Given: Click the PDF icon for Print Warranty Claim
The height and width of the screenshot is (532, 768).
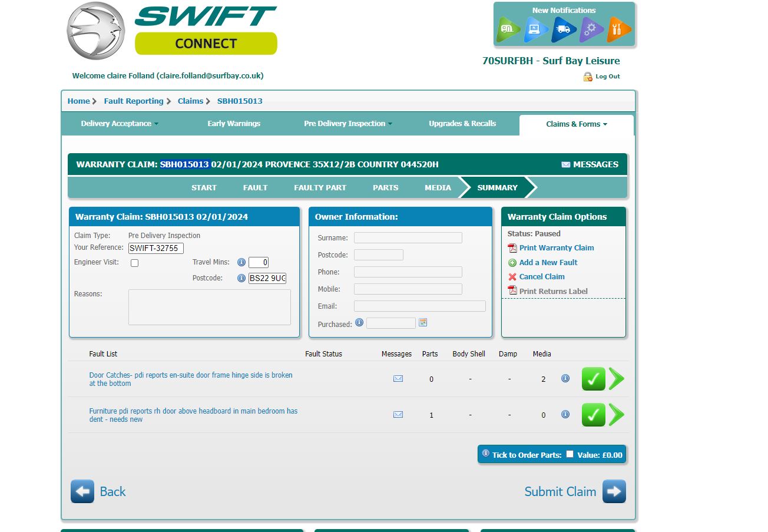Looking at the screenshot, I should click(x=512, y=248).
